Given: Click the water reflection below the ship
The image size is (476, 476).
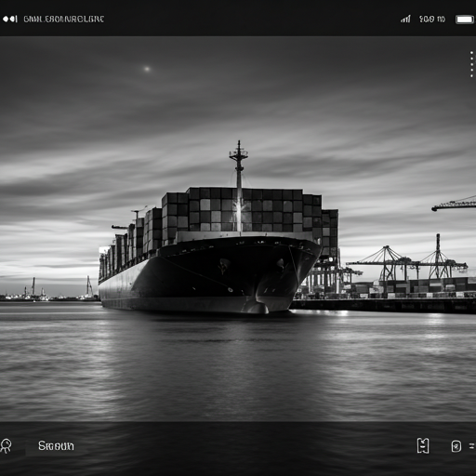Looking at the screenshot, I should (x=217, y=356).
